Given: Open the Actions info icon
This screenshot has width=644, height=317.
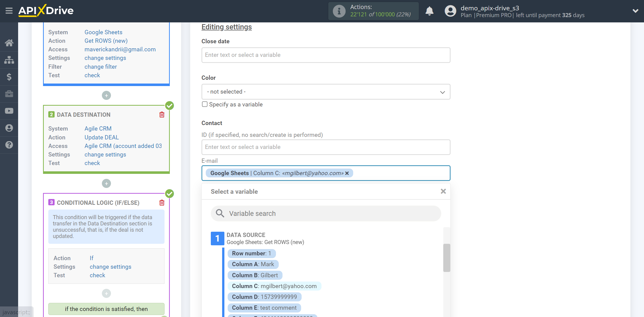Looking at the screenshot, I should click(x=339, y=11).
